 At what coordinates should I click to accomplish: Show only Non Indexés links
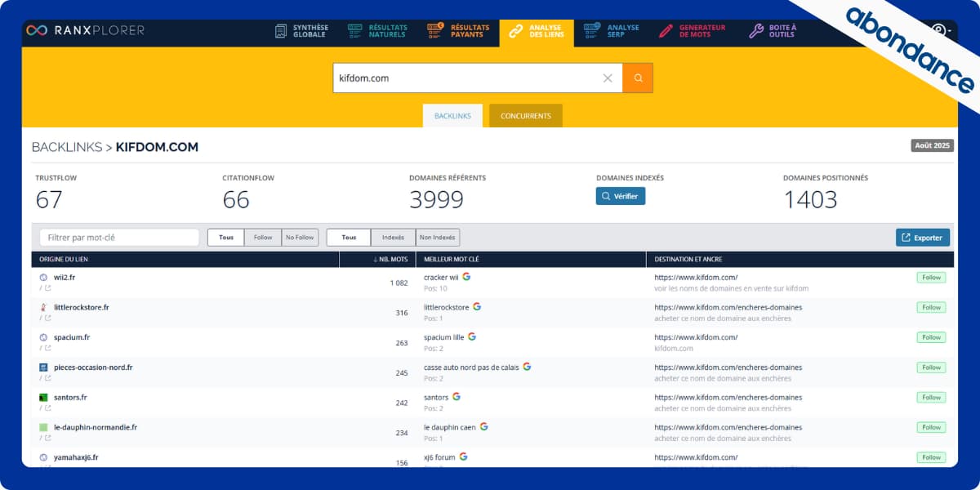[x=438, y=238]
